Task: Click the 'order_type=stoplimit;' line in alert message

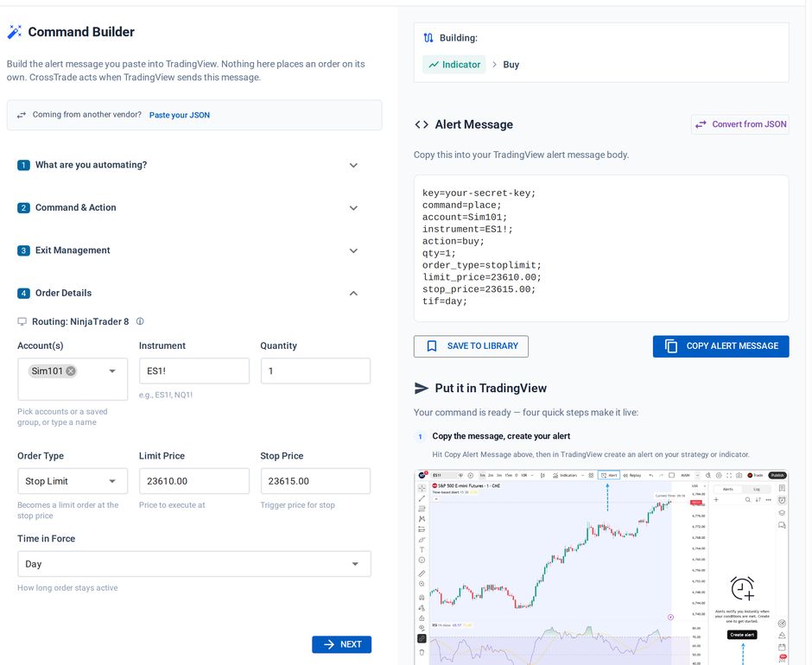Action: [482, 265]
